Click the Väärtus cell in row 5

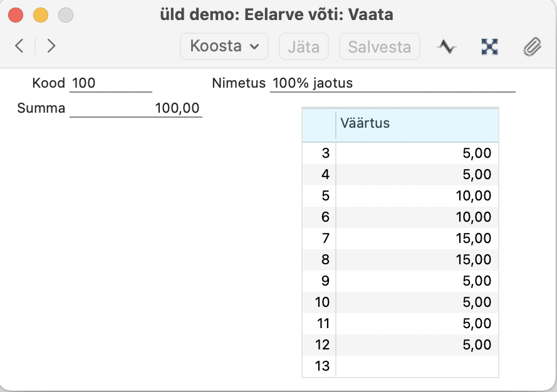[x=417, y=196]
